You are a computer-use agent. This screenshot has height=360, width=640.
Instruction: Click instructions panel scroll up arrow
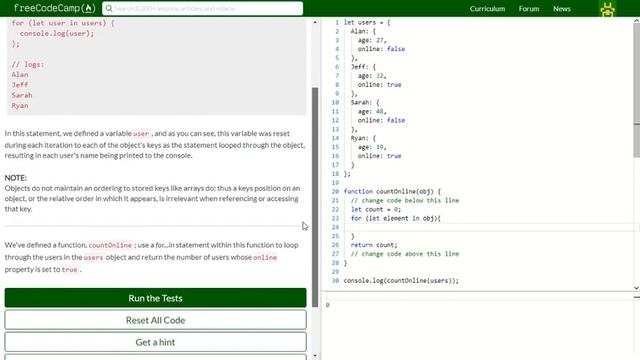point(315,22)
